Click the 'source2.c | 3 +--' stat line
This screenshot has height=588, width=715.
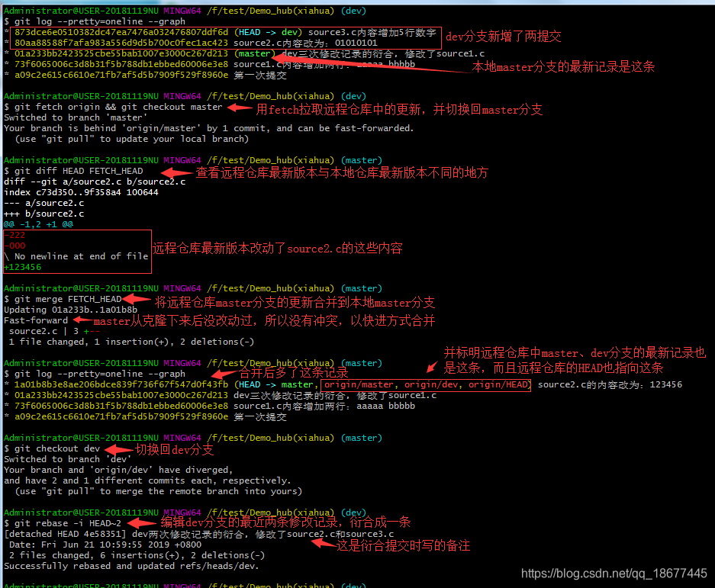54,331
